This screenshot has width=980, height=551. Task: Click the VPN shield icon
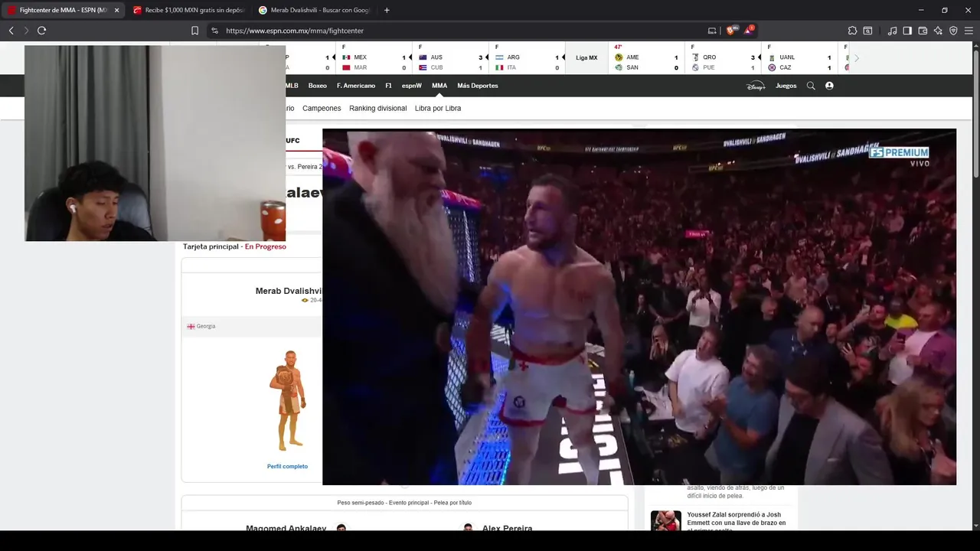tap(953, 31)
